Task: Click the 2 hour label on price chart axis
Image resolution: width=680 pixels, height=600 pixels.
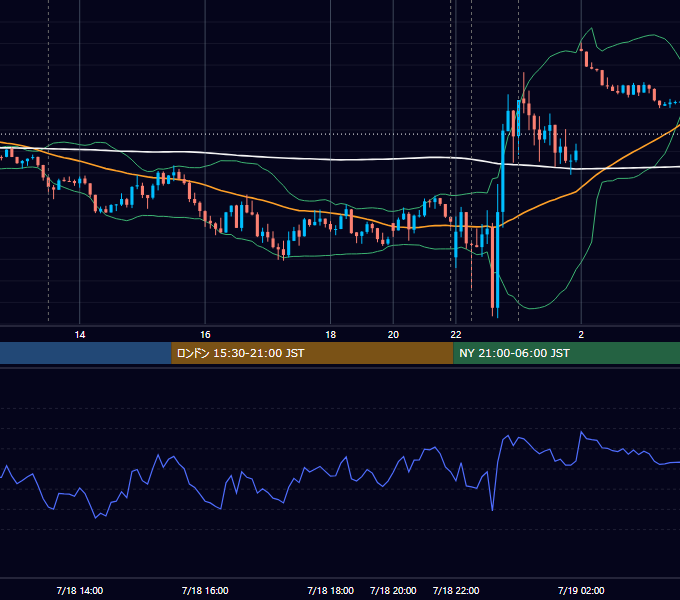Action: pyautogui.click(x=581, y=335)
